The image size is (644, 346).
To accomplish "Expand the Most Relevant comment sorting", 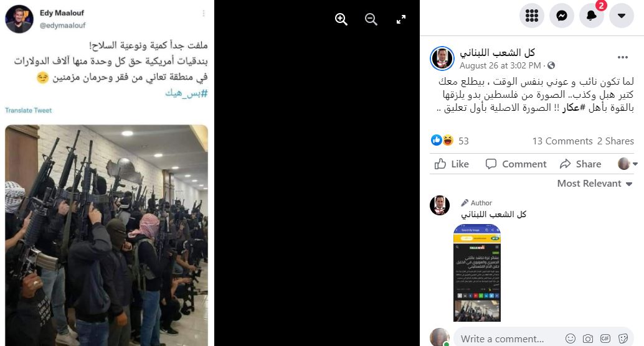I will [x=594, y=184].
